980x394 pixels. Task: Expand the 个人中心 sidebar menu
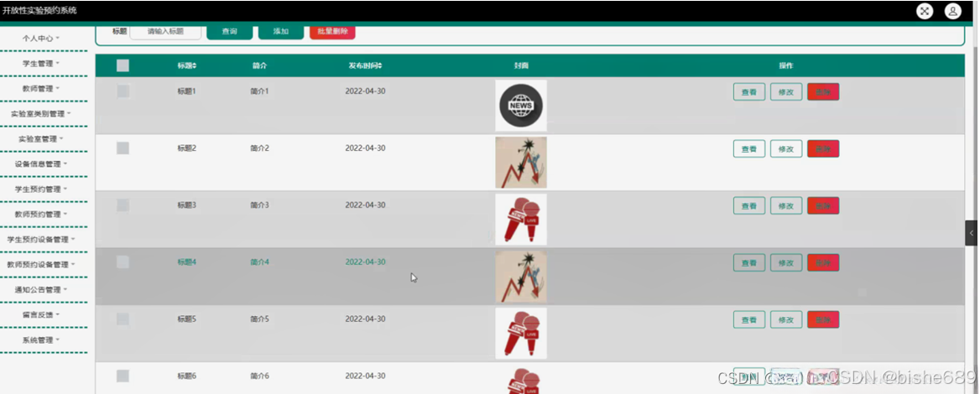pyautogui.click(x=41, y=38)
